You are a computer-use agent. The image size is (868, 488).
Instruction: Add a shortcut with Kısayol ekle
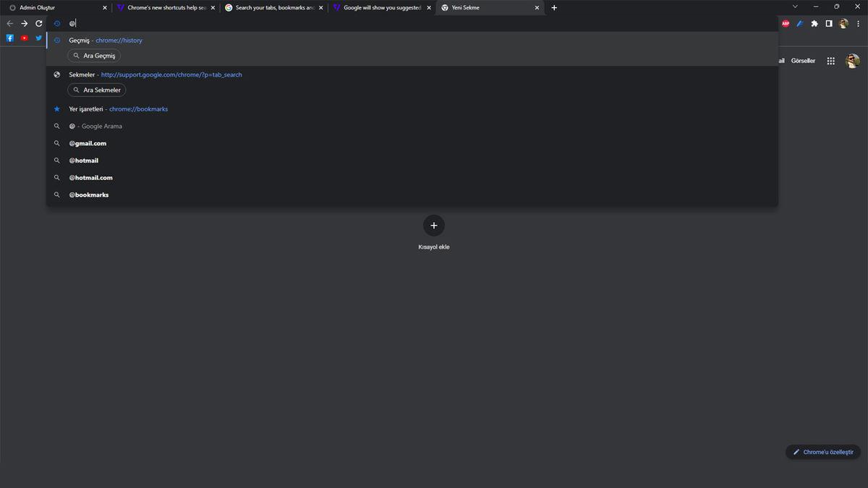click(434, 226)
